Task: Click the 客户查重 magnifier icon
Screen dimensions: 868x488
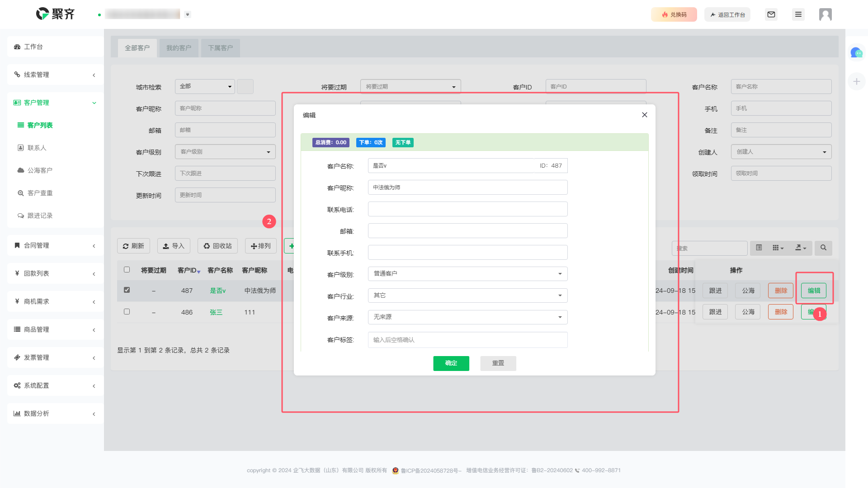Action: click(x=21, y=193)
